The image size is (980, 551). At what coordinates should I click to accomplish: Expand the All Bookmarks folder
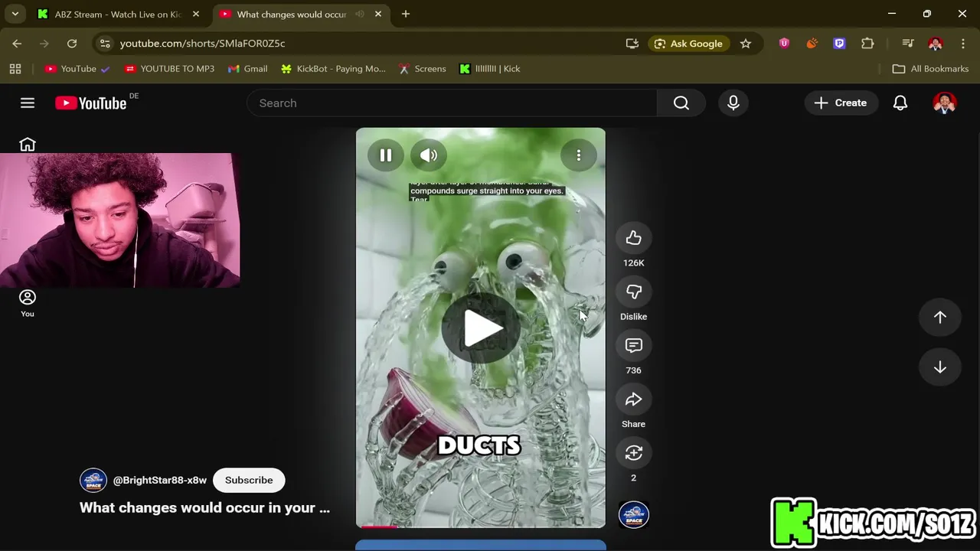(x=930, y=69)
